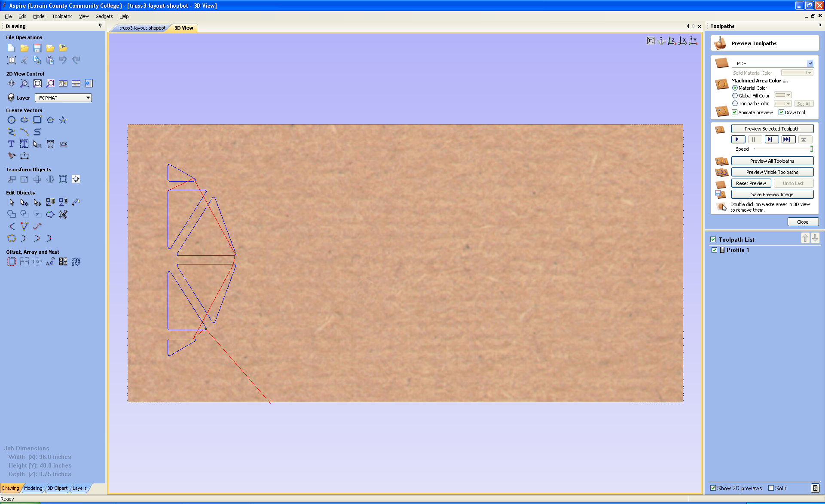
Task: Switch to the Modeling tab
Action: [33, 488]
